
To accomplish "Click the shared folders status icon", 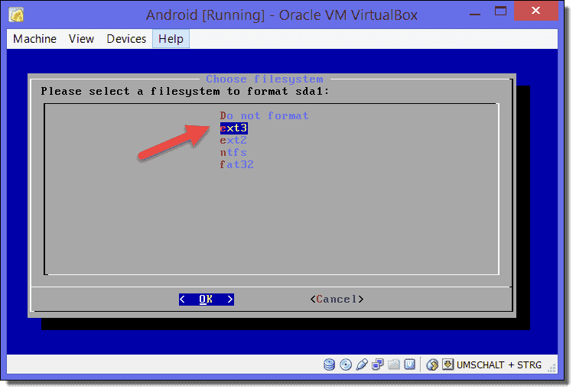I will pos(393,364).
